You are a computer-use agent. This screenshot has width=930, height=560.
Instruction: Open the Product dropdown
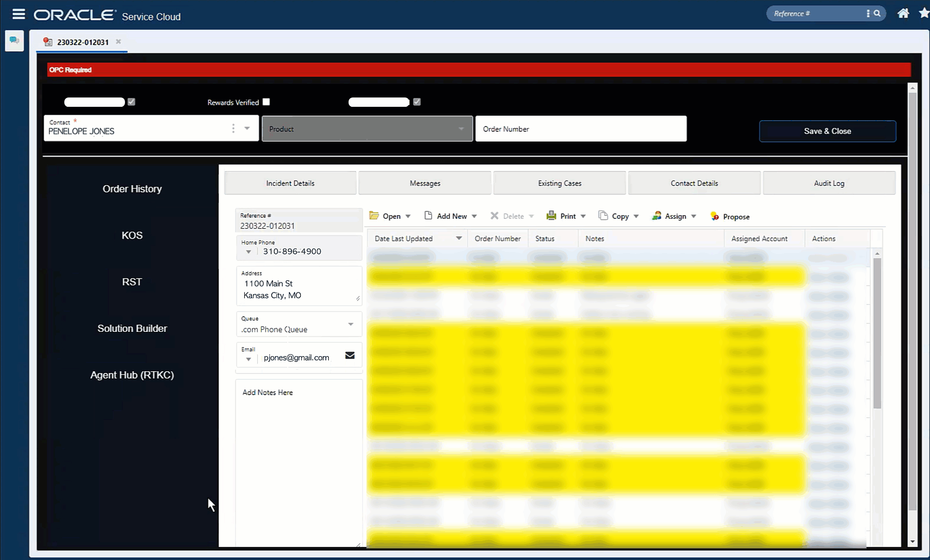[367, 129]
